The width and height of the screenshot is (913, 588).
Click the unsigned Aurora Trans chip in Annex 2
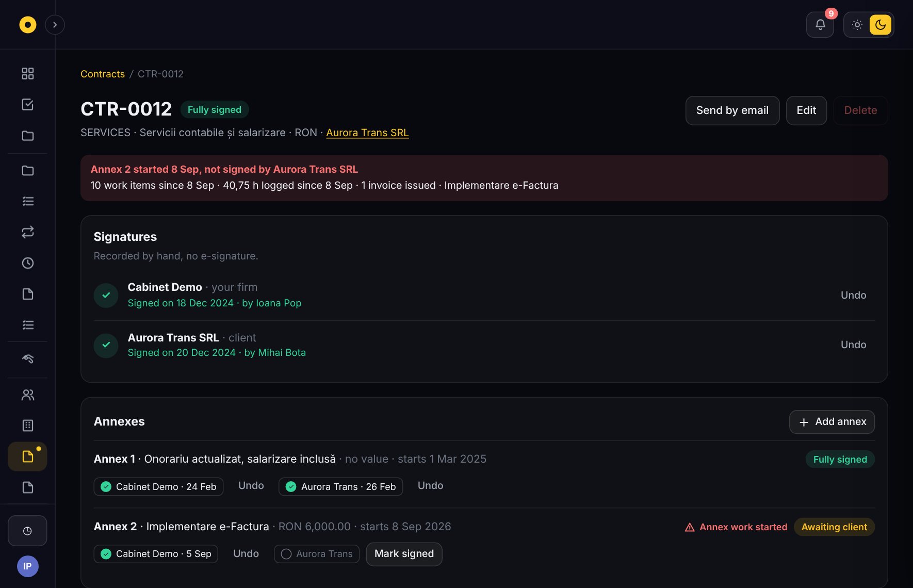pos(317,554)
